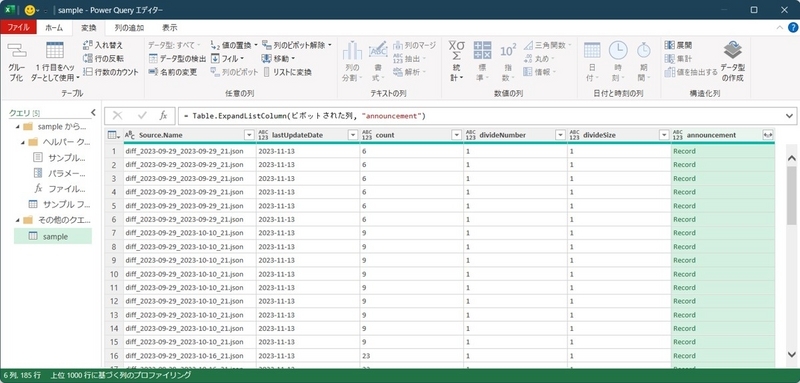This screenshot has width=800, height=383.
Task: Click Create Data Type (データ型の作成)
Action: (x=733, y=62)
